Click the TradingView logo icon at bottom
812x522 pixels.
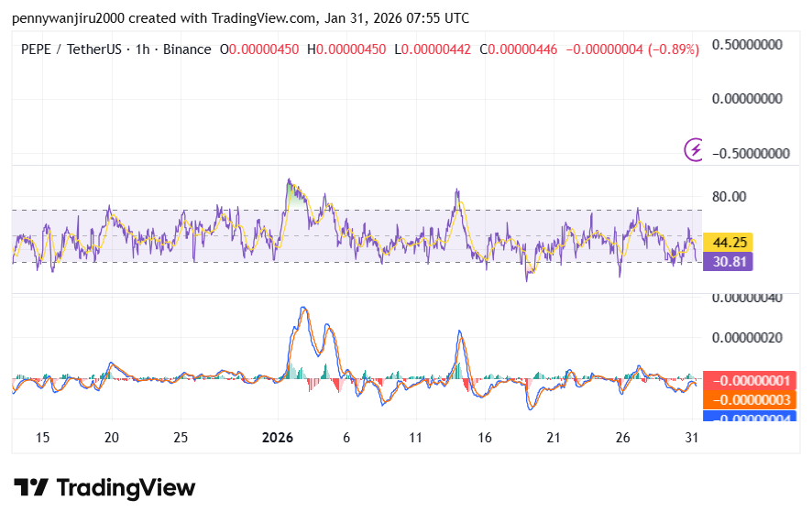30,488
